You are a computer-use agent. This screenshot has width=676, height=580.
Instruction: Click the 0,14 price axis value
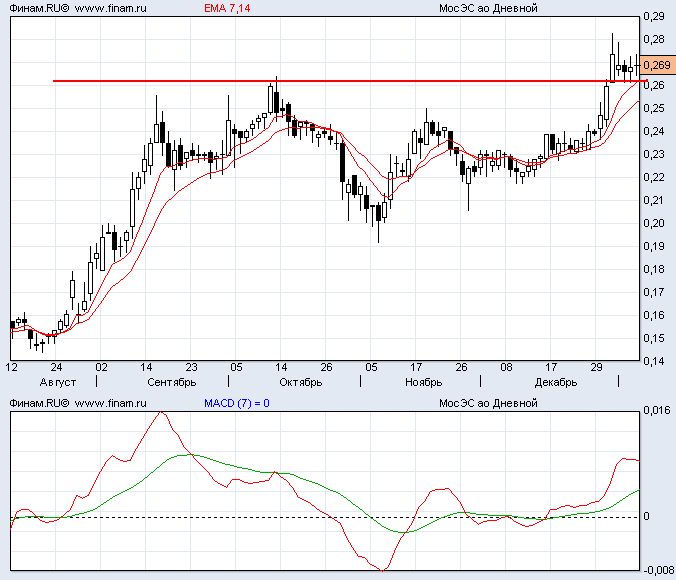coord(654,361)
